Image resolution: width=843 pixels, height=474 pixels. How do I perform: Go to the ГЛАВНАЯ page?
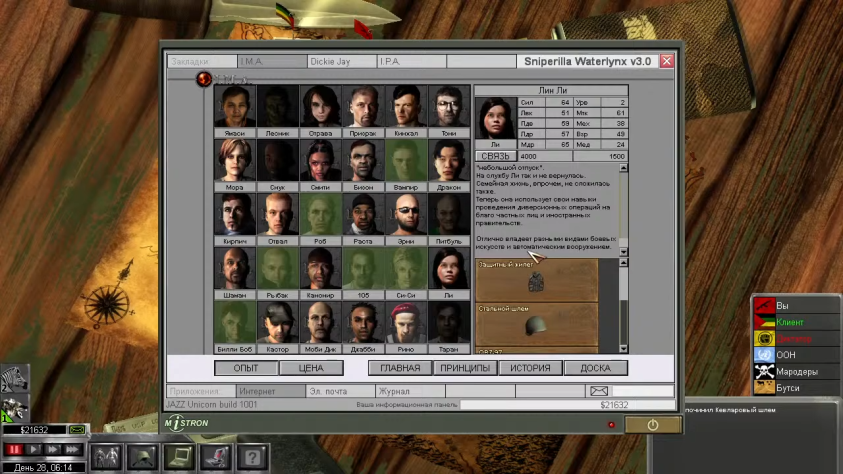[x=400, y=368]
